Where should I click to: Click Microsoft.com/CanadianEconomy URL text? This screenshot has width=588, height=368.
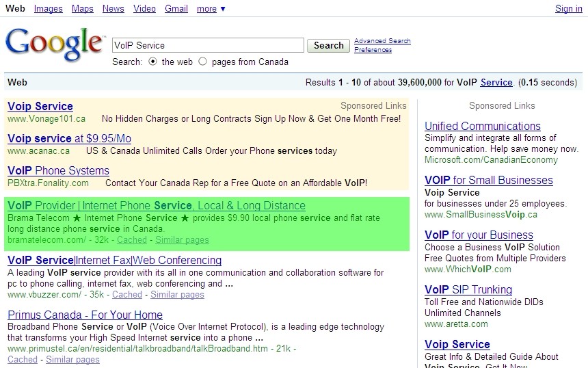point(491,160)
